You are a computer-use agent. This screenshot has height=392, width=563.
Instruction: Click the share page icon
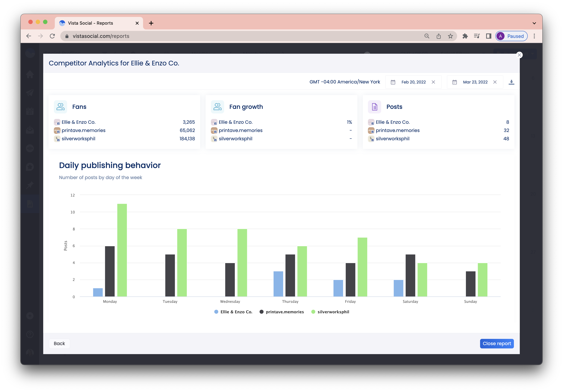pos(439,36)
